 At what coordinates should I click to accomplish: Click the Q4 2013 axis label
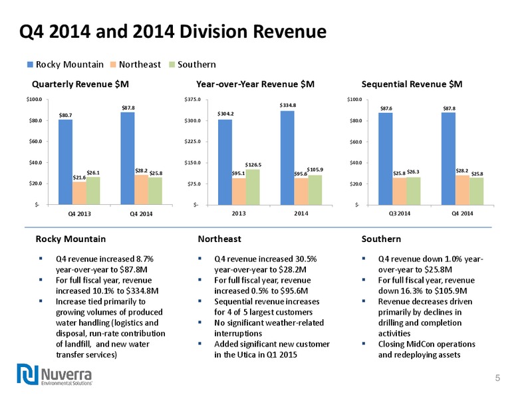click(x=79, y=213)
